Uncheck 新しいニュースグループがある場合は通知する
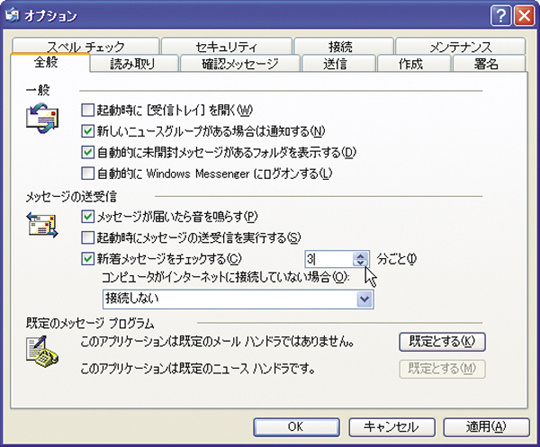This screenshot has height=447, width=540. tap(87, 131)
